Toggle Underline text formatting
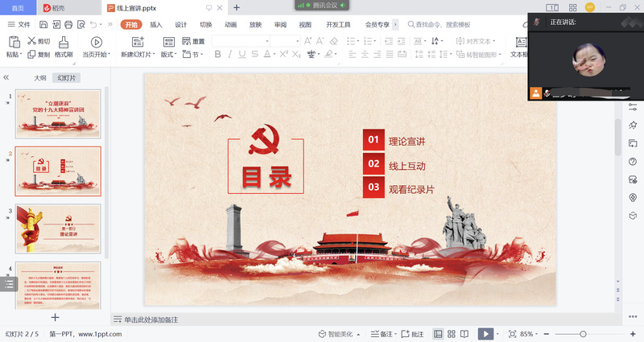Viewport: 644px width, 342px height. click(x=243, y=55)
